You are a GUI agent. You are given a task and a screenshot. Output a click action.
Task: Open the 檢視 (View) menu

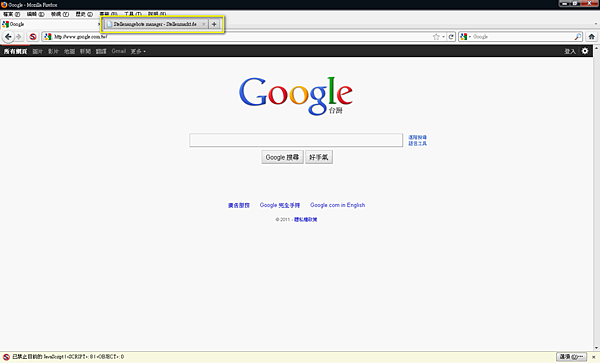click(60, 14)
